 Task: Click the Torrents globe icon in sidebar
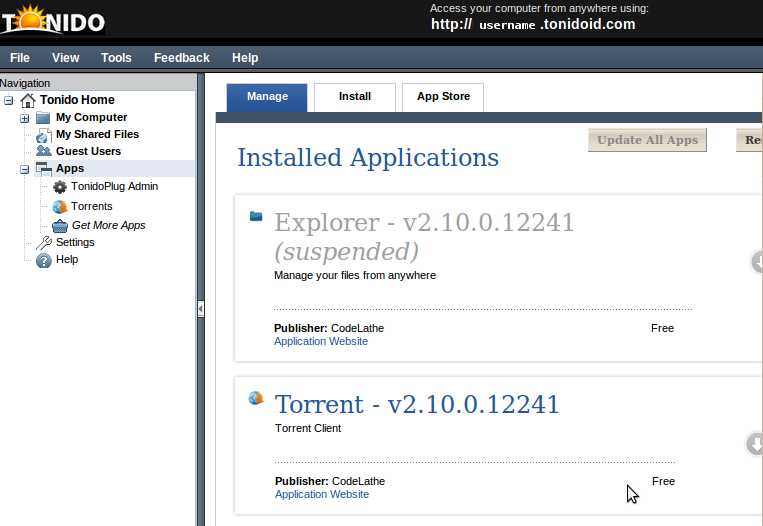60,206
